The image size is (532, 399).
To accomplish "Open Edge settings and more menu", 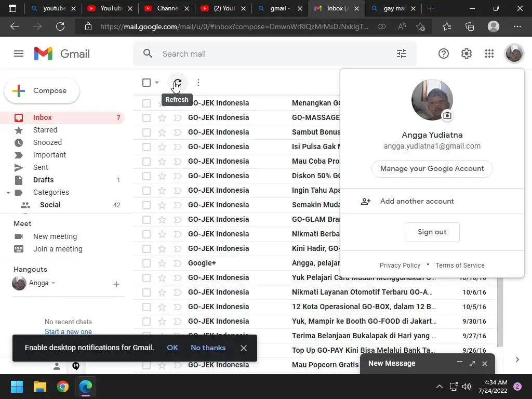I will (517, 26).
